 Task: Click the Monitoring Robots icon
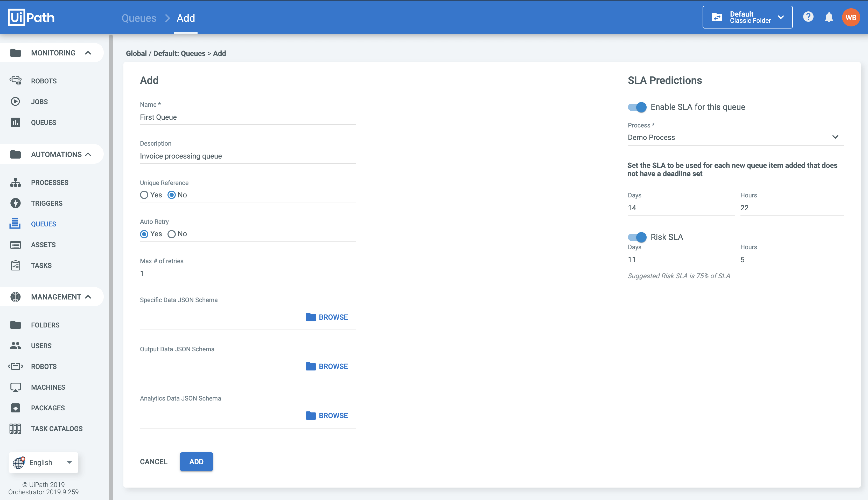coord(16,81)
